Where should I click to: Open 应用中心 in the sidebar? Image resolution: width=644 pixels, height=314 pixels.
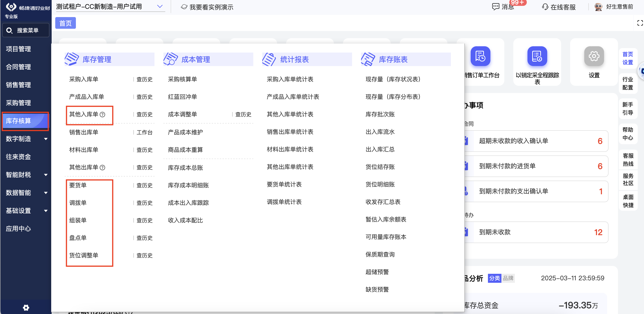(18, 229)
